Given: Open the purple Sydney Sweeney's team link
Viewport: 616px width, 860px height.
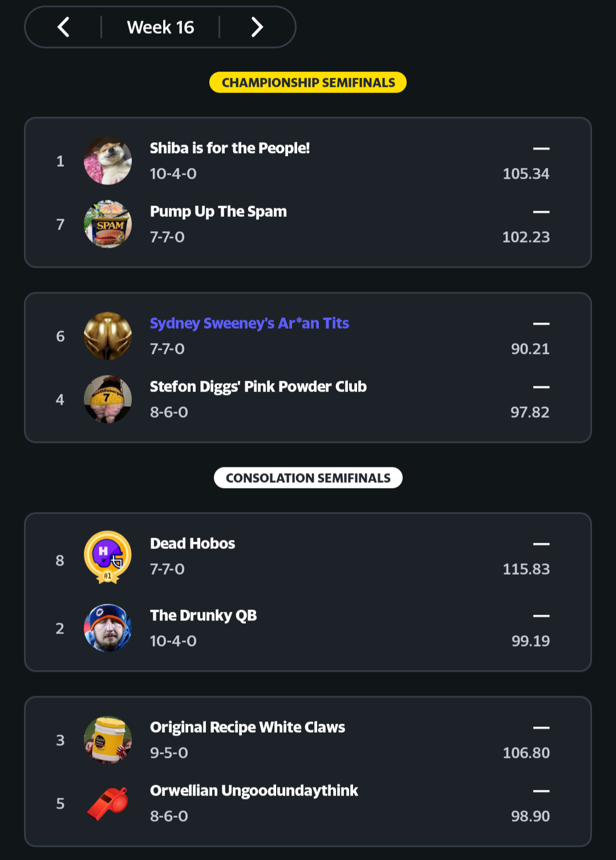Looking at the screenshot, I should [249, 324].
